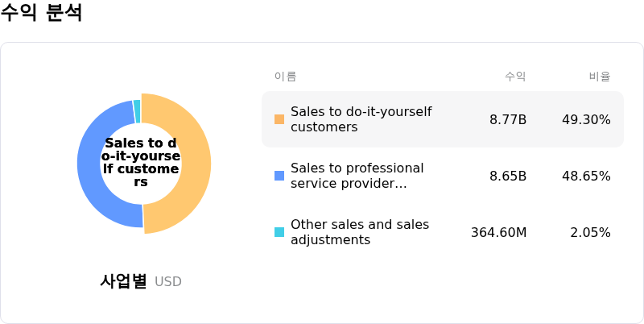Click the blue professional service legend swatch
The width and height of the screenshot is (644, 324).
pos(279,176)
